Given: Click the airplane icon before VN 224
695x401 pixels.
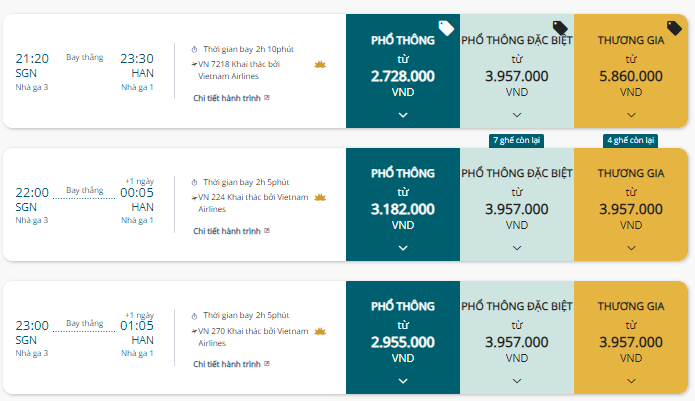Looking at the screenshot, I should pyautogui.click(x=194, y=198).
